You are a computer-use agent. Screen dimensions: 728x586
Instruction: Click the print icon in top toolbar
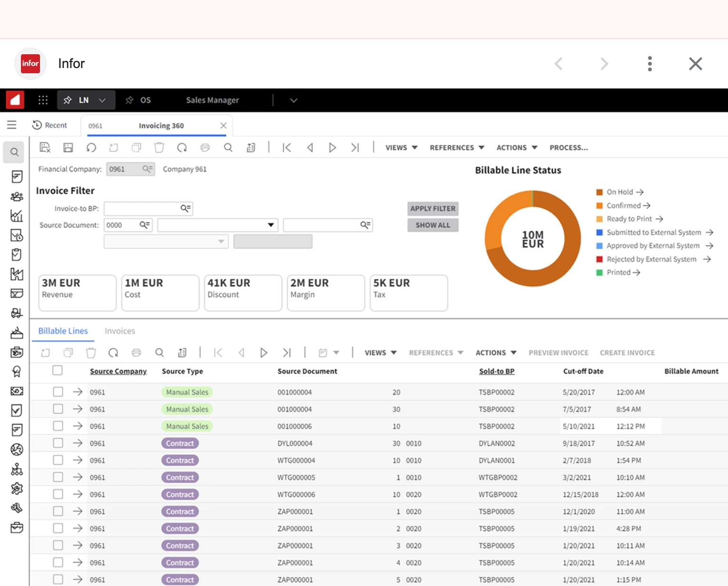[205, 147]
